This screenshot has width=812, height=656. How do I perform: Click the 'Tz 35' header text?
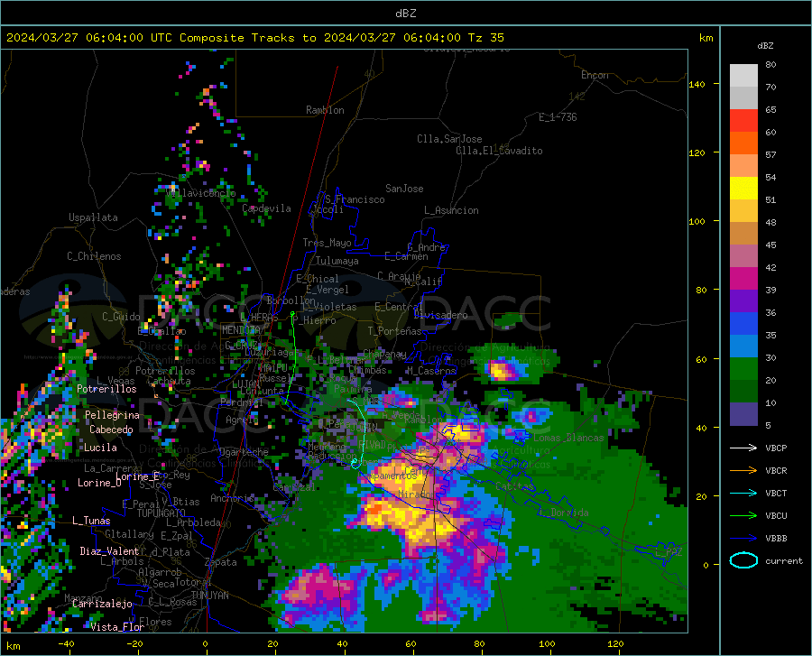(485, 38)
